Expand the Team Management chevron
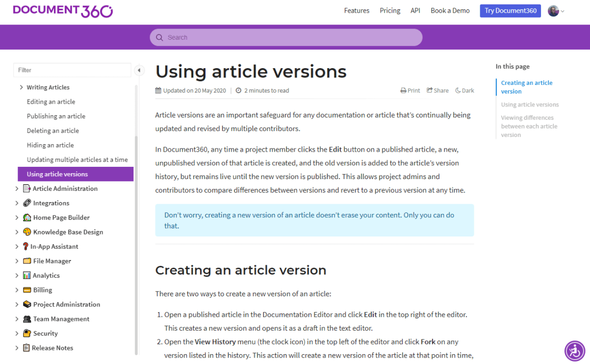 [x=17, y=319]
